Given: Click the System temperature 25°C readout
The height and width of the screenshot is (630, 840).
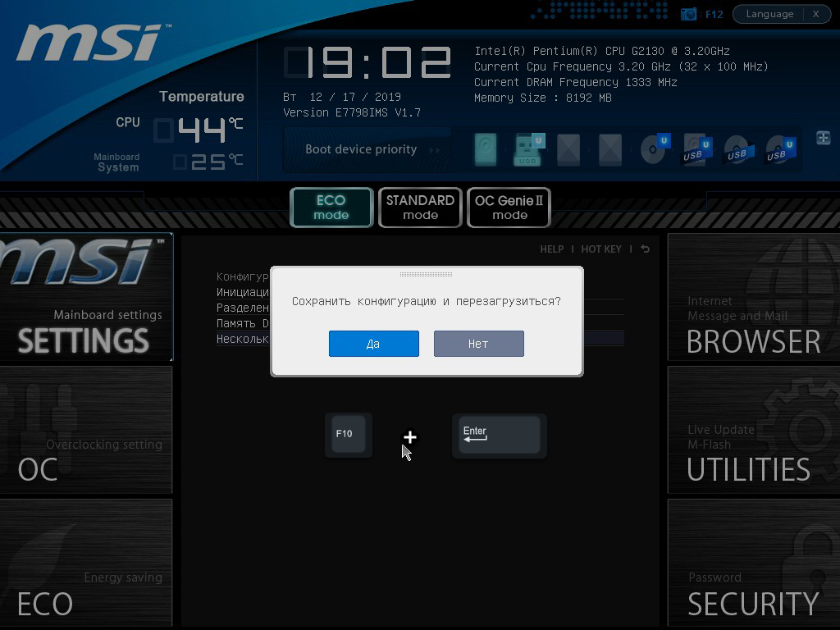Looking at the screenshot, I should (208, 162).
